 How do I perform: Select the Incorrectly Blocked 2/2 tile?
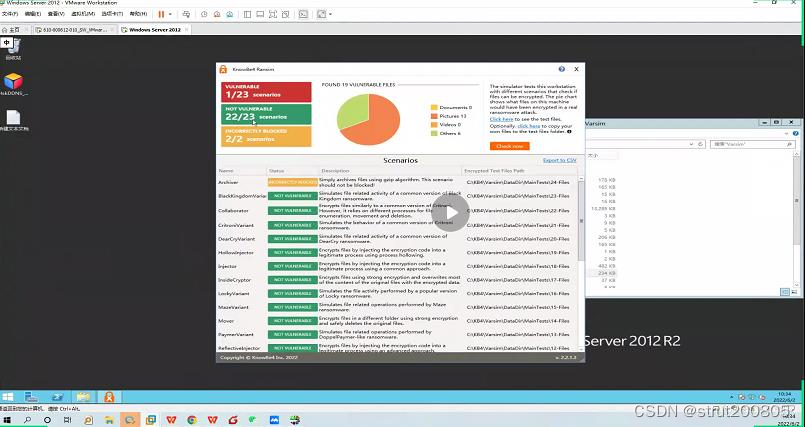click(x=266, y=136)
